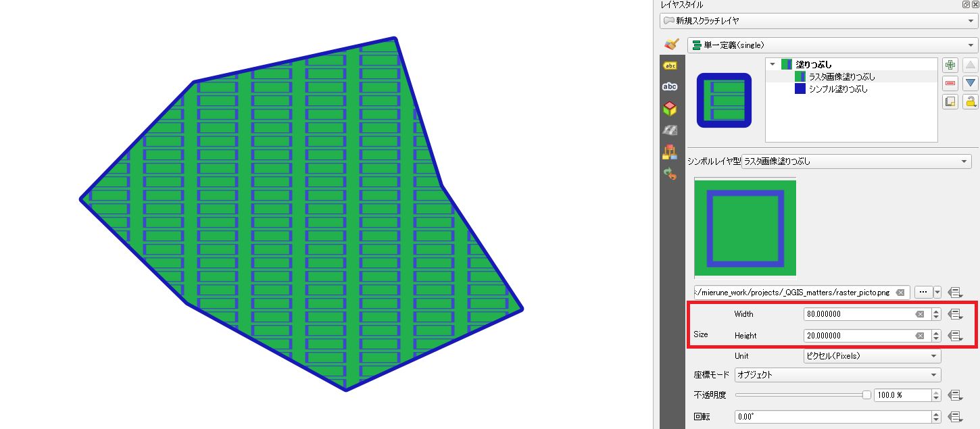
Task: Open the Unit ピクセル(Pixels) dropdown
Action: 872,356
